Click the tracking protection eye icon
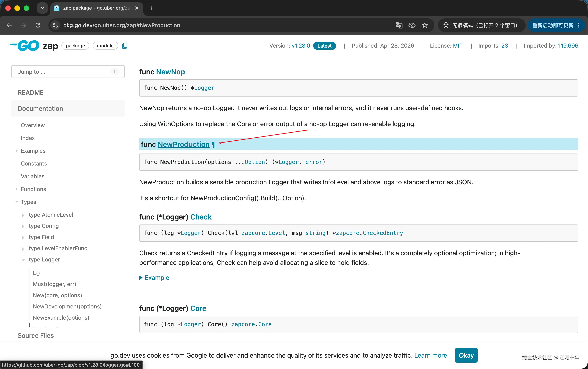588x369 pixels. click(412, 25)
